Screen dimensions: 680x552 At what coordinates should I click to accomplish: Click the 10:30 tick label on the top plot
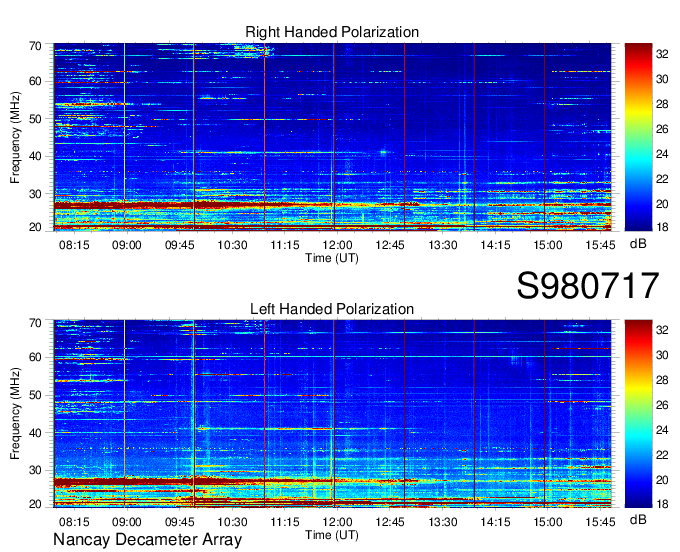(232, 245)
